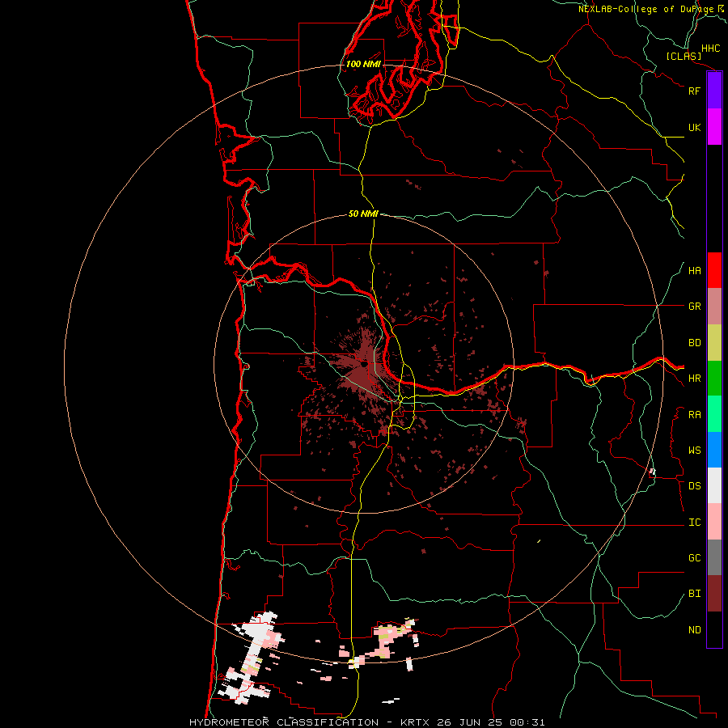The width and height of the screenshot is (728, 728).
Task: Click the dark red BI swatch
Action: click(714, 594)
